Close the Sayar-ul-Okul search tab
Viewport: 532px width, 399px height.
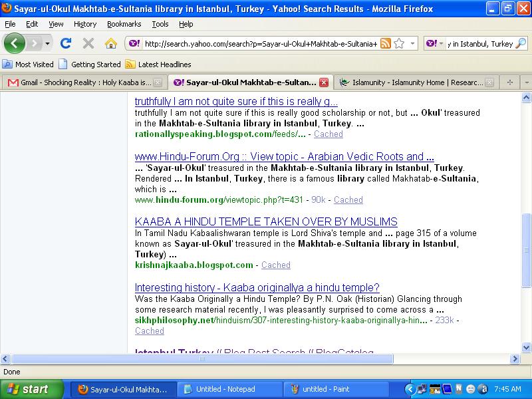click(324, 82)
